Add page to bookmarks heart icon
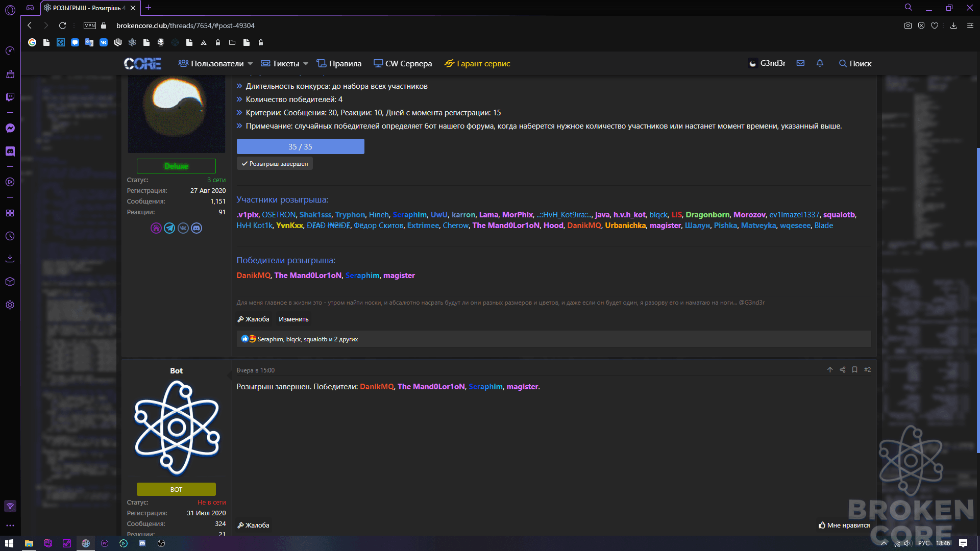Viewport: 980px width, 551px height. pyautogui.click(x=935, y=26)
